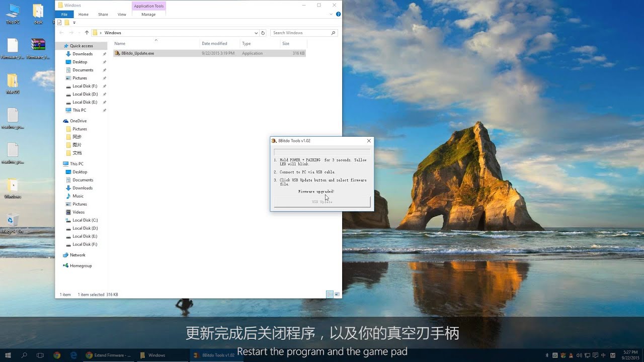The image size is (644, 362).
Task: Open Local Disk (F:) under Quick access
Action: tap(85, 86)
